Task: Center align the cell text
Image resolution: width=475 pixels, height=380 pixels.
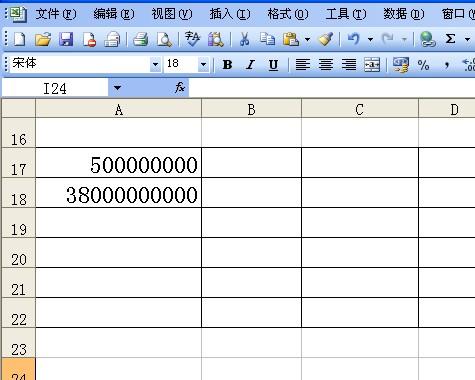Action: click(x=326, y=64)
